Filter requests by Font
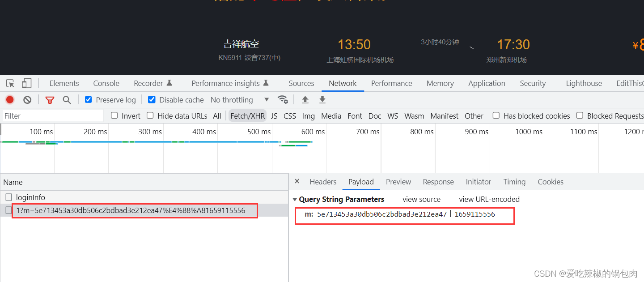 355,116
